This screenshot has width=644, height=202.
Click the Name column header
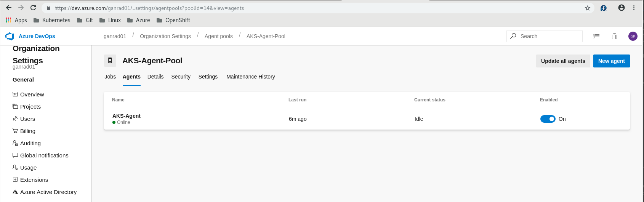[118, 100]
